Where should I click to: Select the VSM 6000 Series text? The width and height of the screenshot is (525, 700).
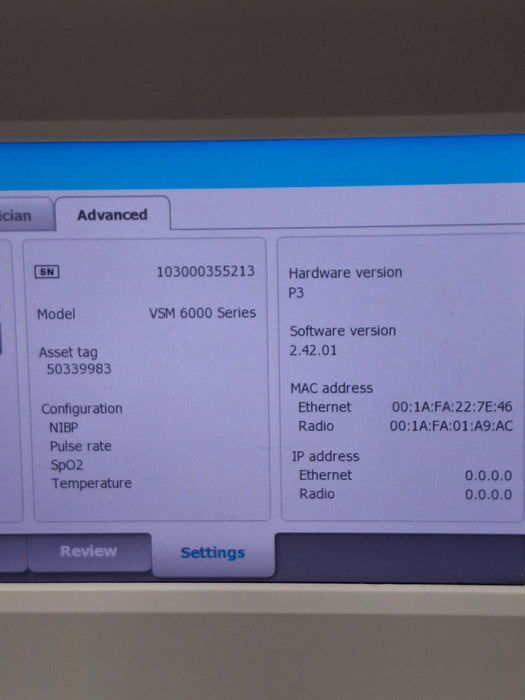(x=203, y=313)
